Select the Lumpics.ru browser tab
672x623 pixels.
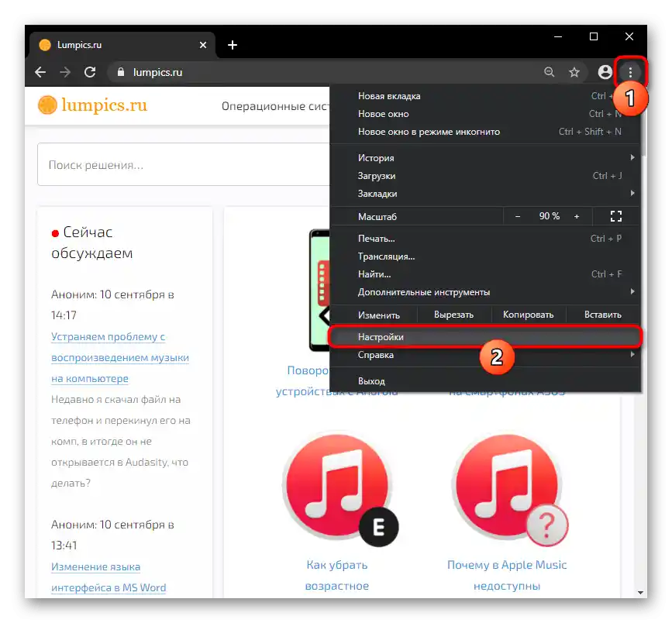tap(122, 45)
